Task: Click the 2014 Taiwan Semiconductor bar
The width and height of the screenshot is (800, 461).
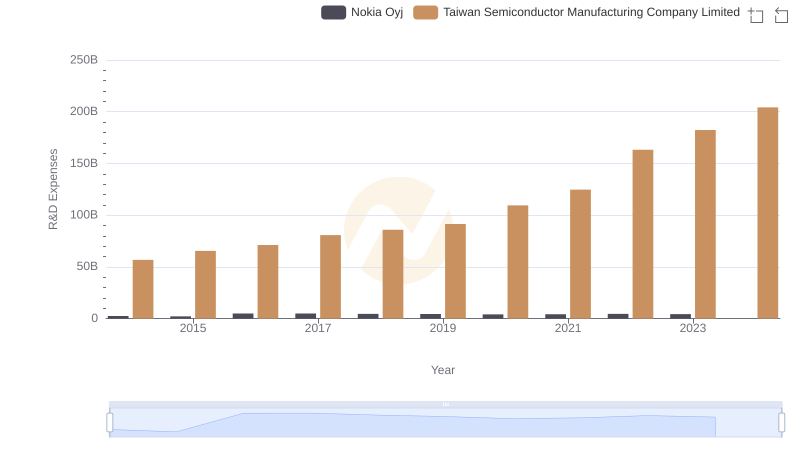Action: [143, 289]
